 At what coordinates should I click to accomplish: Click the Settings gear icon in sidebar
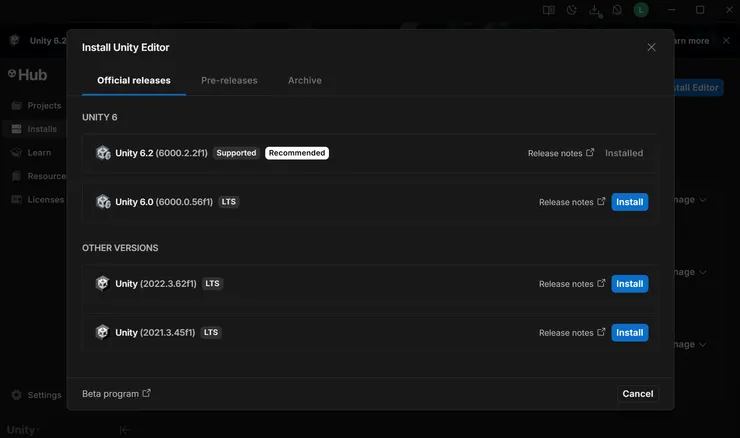17,395
